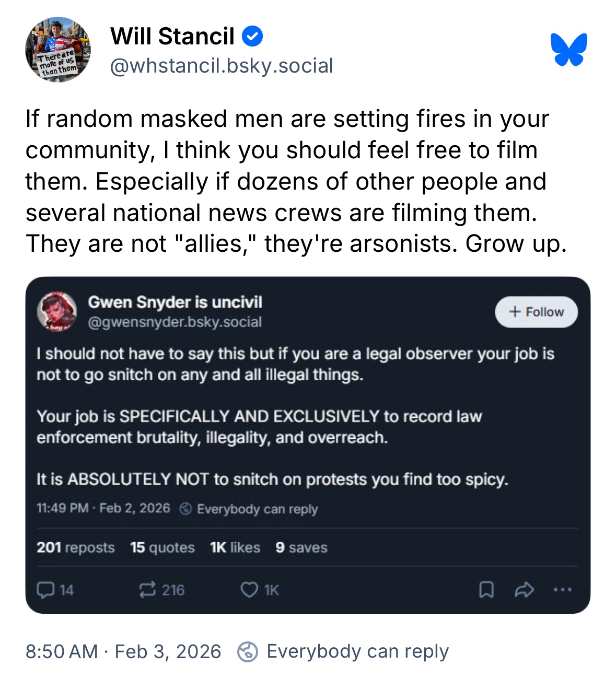The image size is (616, 678).
Task: Click Will Stancil's blue verified badge
Action: click(x=252, y=37)
